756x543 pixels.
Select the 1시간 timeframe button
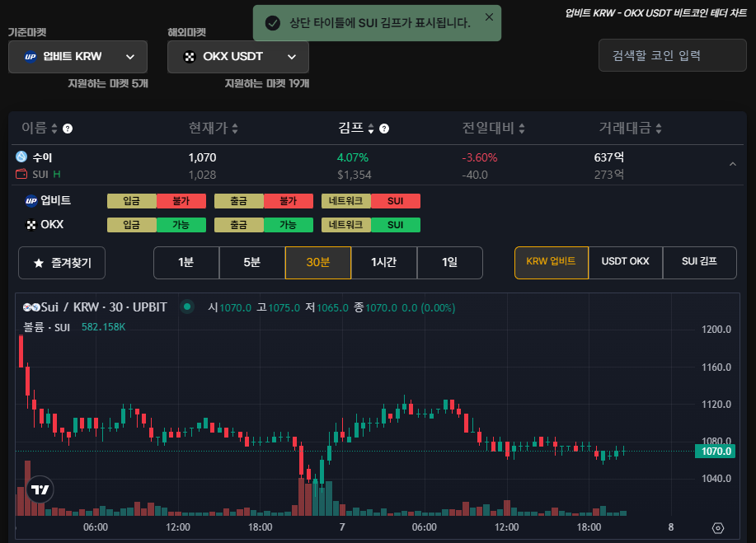384,262
